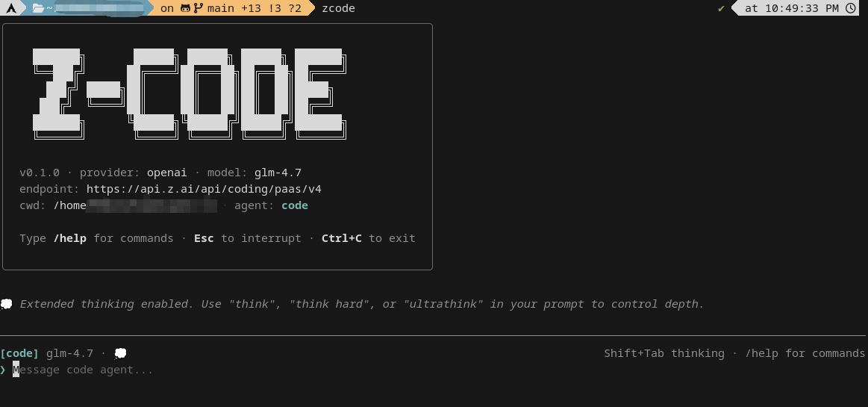
Task: Click the Arch Linux logo in prompt
Action: tap(11, 7)
